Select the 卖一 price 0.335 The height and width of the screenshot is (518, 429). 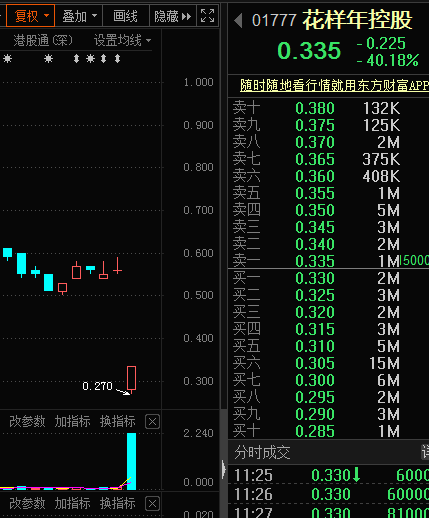315,261
